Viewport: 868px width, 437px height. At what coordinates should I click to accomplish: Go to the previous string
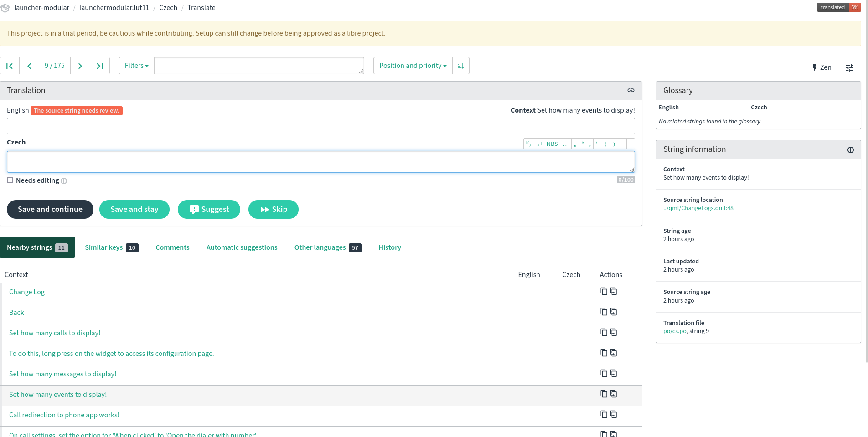click(x=29, y=66)
